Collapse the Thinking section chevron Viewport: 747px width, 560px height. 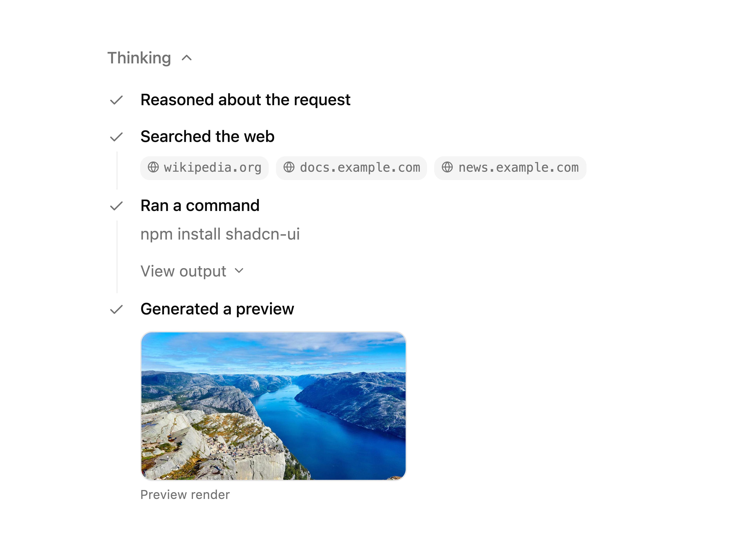click(187, 58)
